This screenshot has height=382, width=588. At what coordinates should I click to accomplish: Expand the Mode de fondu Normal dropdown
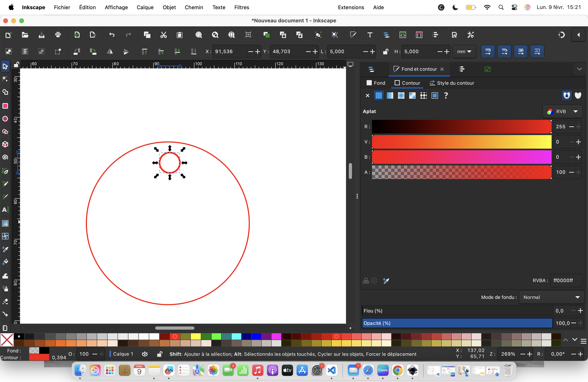coord(551,297)
